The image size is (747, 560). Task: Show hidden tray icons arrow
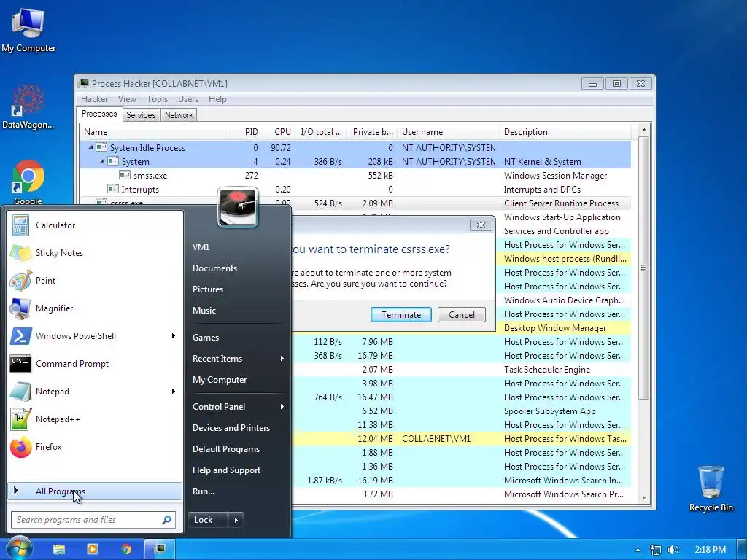[x=638, y=550]
